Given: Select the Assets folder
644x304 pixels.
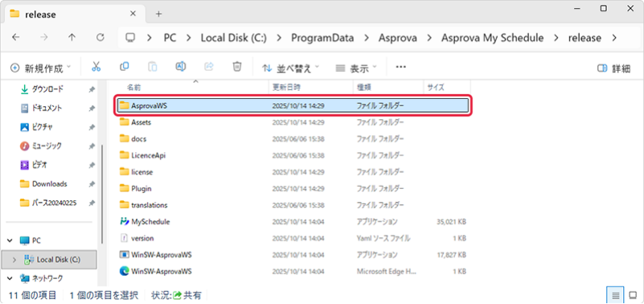Looking at the screenshot, I should click(x=292, y=122).
